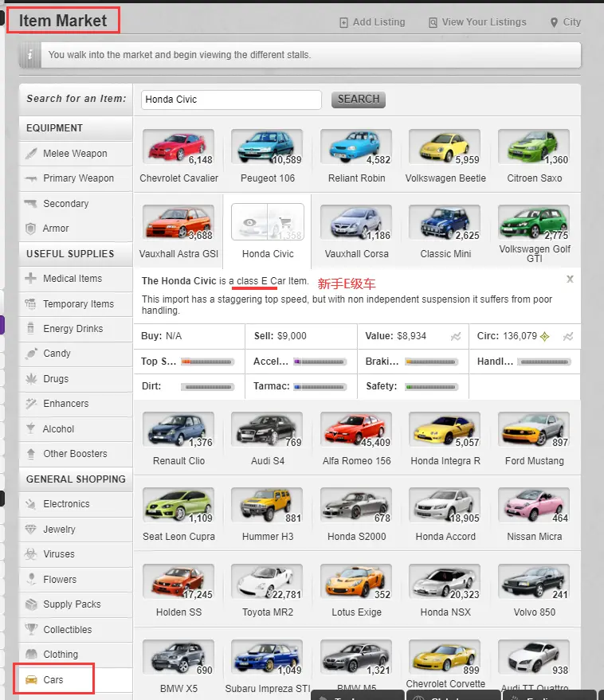This screenshot has height=700, width=604.
Task: Click the shopping cart icon on Honda Civic
Action: tap(284, 222)
